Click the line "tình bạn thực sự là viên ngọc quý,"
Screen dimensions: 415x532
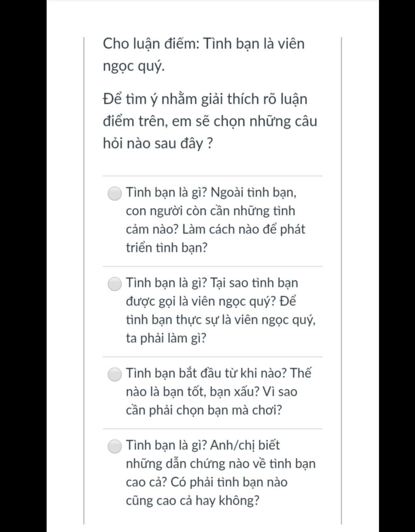click(x=221, y=320)
